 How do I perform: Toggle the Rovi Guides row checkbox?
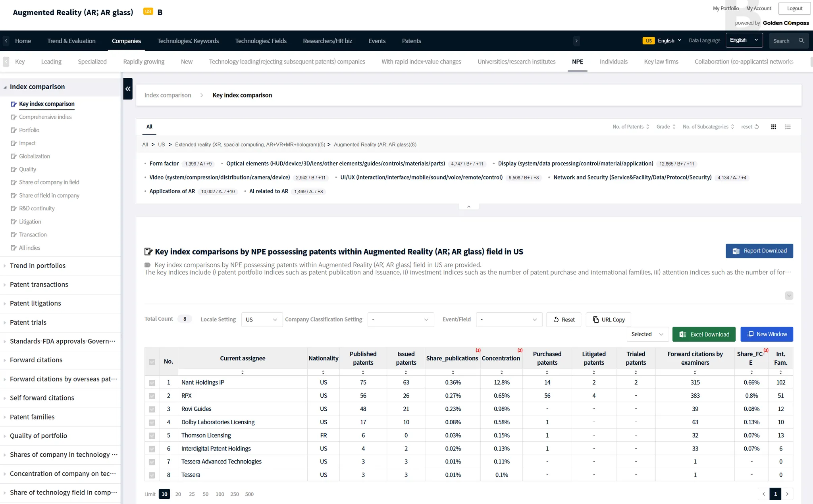coord(152,409)
